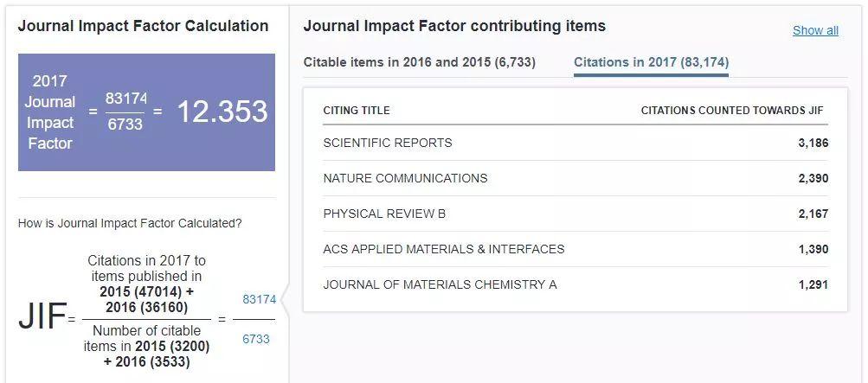The image size is (868, 383).
Task: Click the 2,390 citation count
Action: coord(813,178)
